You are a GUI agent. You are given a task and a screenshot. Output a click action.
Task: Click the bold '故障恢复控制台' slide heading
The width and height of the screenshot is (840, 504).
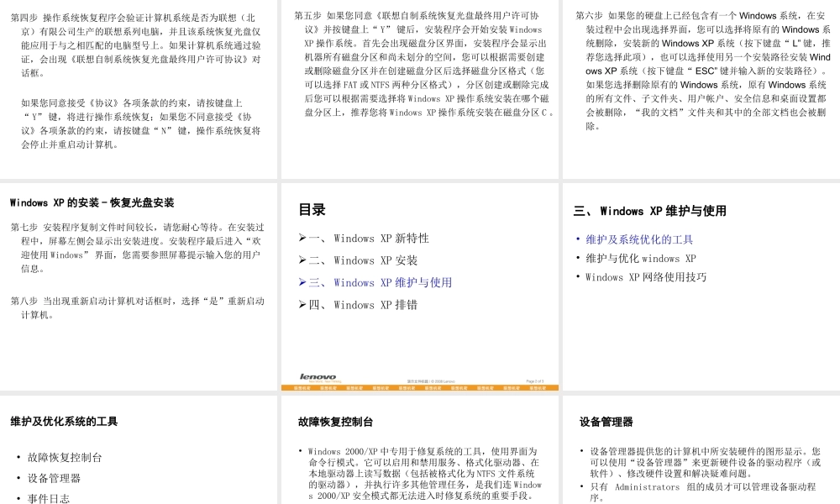335,422
